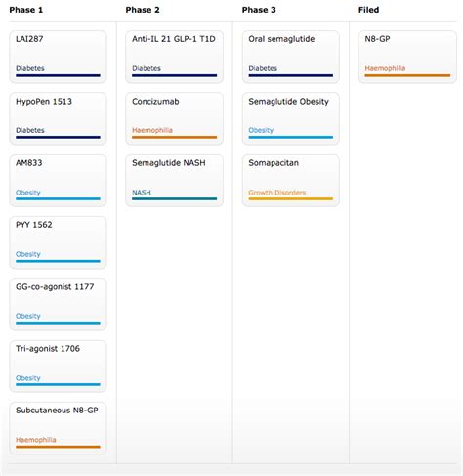Open the Somapacitan card
The image size is (463, 476).
click(291, 181)
